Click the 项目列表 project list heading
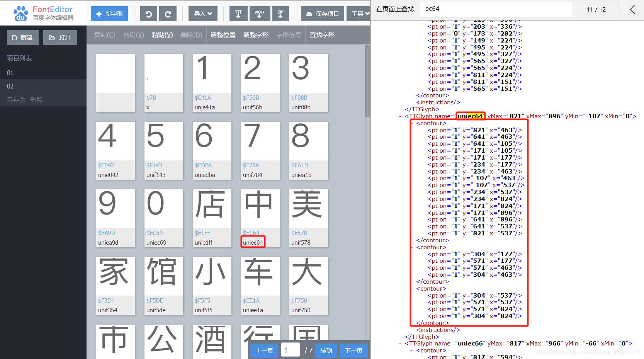Viewport: 644px width, 359px height. [19, 58]
